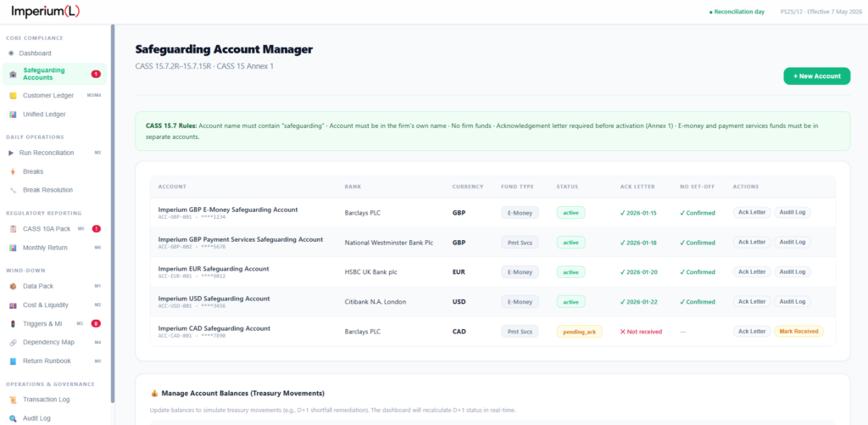Click the No Set-Off column header
868x425 pixels.
pos(697,187)
